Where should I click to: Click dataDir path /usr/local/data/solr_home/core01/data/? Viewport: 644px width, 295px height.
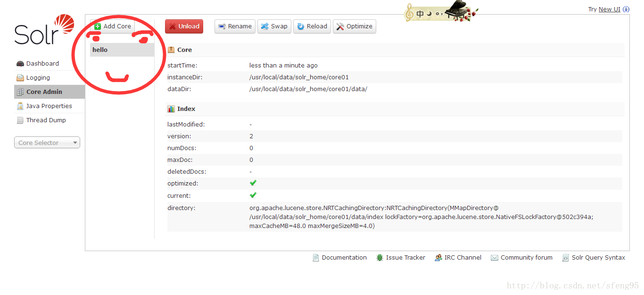coord(308,89)
